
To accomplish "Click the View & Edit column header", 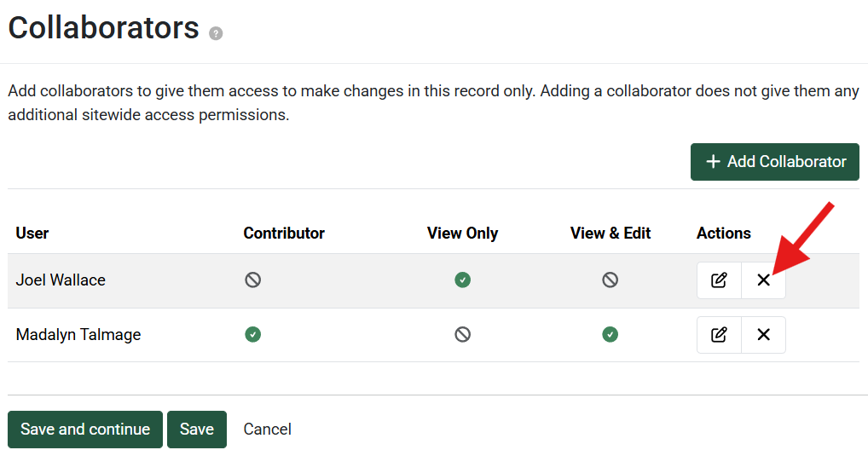I will (x=610, y=233).
